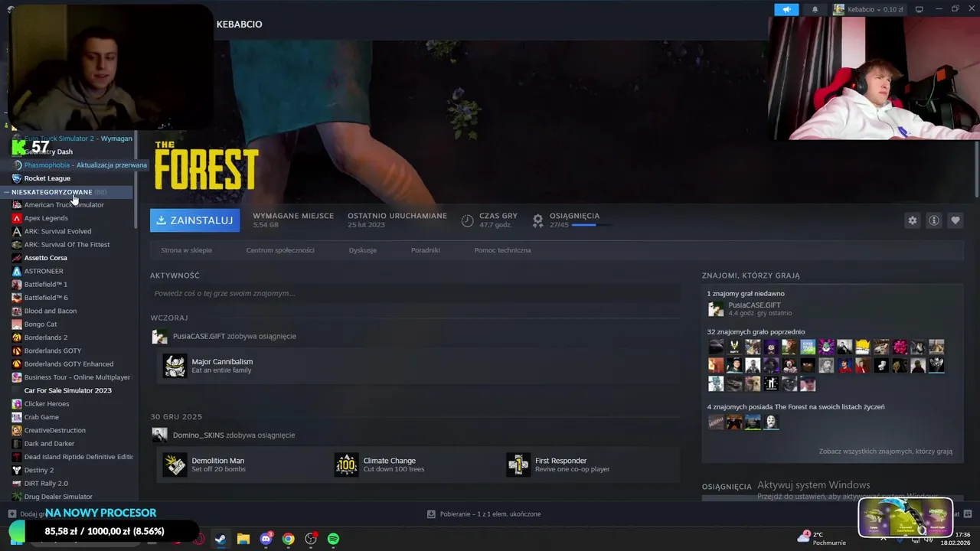The height and width of the screenshot is (551, 980).
Task: Open The Forest game settings gear
Action: tap(912, 220)
